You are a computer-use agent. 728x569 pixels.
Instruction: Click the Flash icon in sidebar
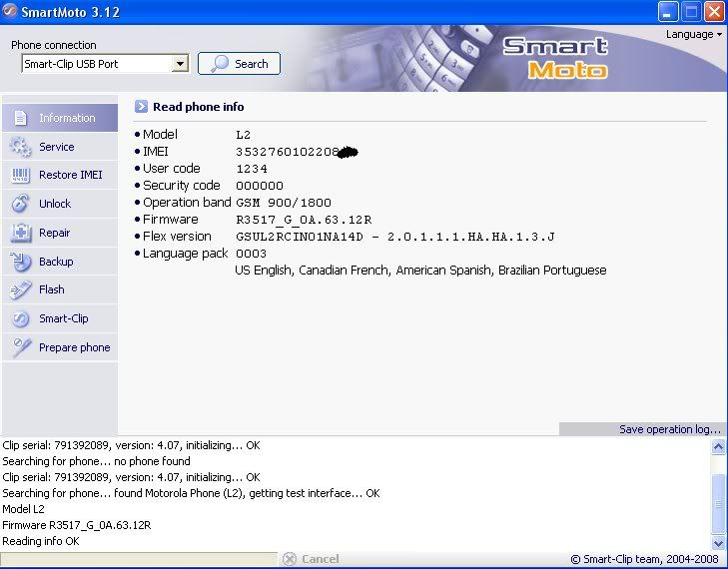[20, 289]
